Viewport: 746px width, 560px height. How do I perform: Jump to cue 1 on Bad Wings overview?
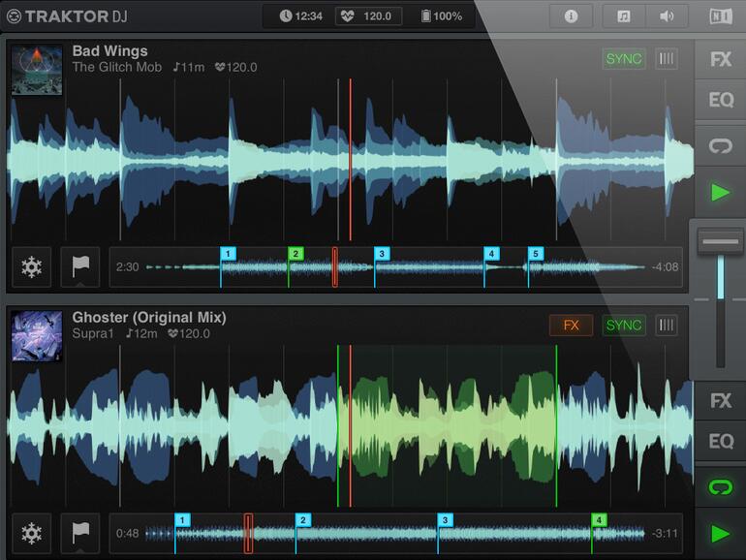click(x=228, y=254)
